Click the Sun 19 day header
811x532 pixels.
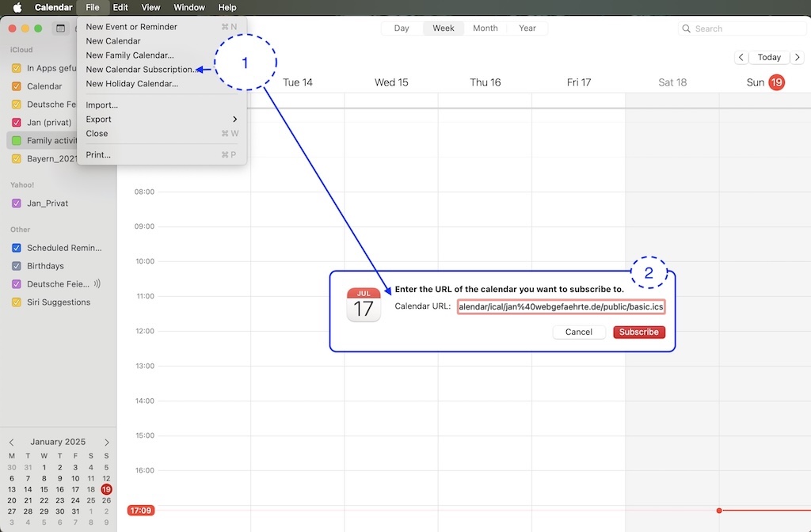pos(766,82)
